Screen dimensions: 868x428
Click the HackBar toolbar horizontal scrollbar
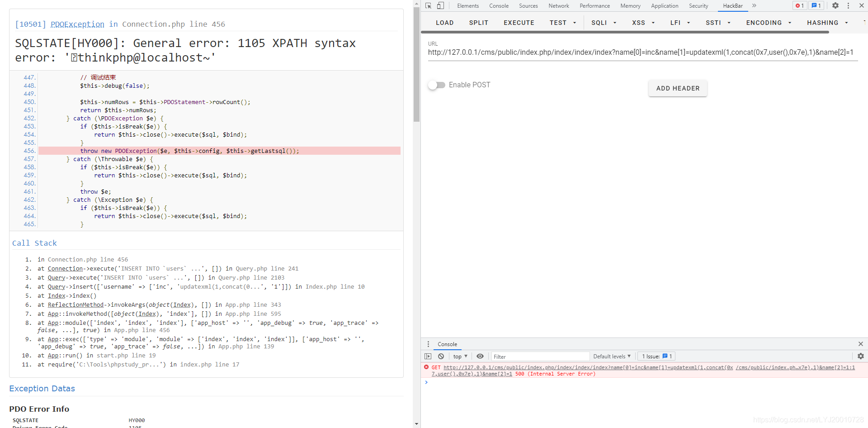point(625,32)
